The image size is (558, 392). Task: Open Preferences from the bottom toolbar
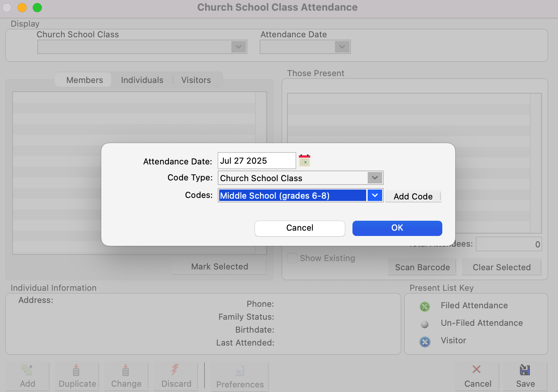pyautogui.click(x=239, y=370)
